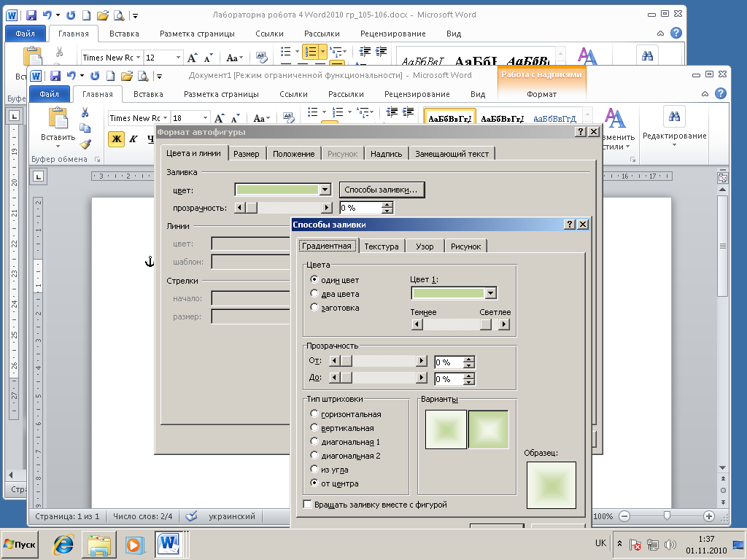
Task: Click the spelling check icon in status bar
Action: (x=191, y=516)
